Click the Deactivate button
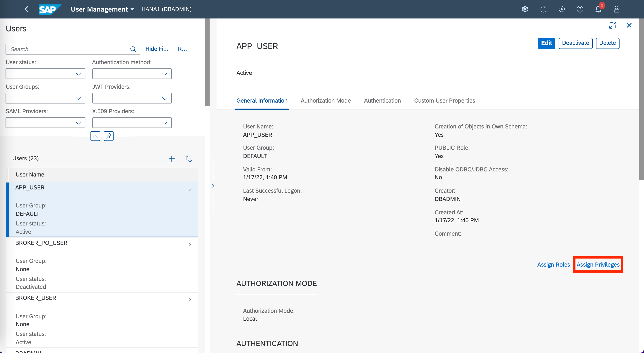 point(575,43)
